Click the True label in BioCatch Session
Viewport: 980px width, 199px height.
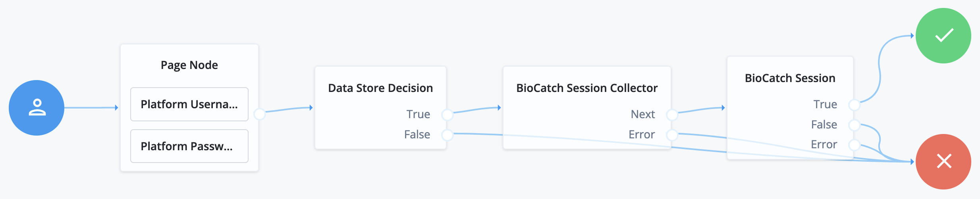[825, 104]
